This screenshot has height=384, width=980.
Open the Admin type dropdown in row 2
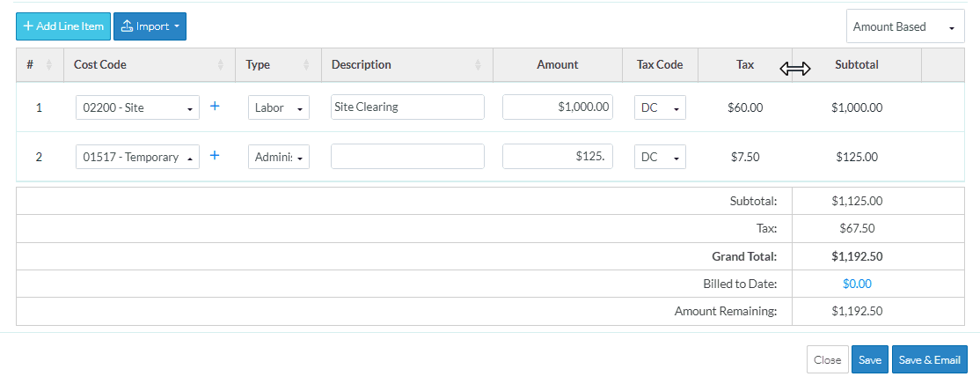pyautogui.click(x=278, y=157)
